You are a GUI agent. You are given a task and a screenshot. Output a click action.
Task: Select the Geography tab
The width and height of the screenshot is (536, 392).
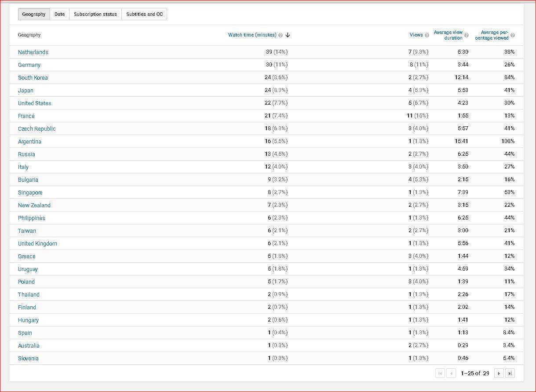[34, 14]
